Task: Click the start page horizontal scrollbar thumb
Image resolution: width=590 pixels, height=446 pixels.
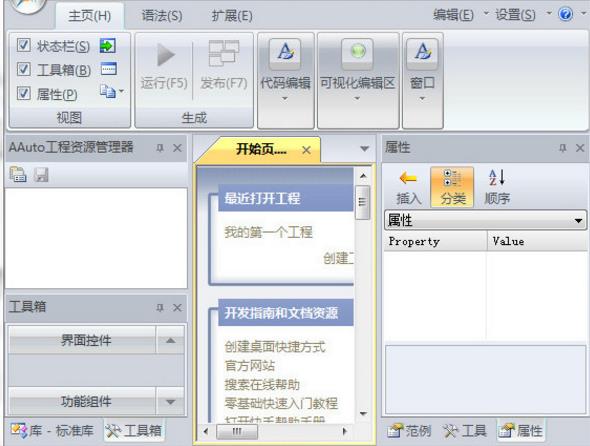Action: [237, 431]
